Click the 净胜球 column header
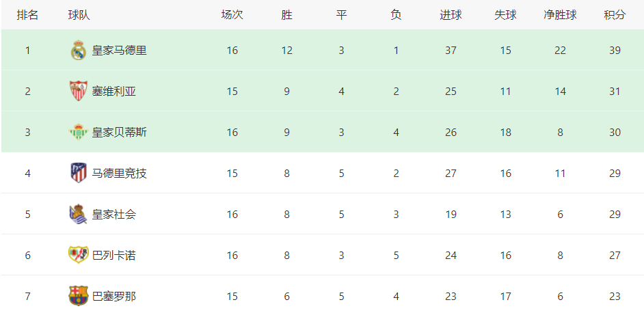Image resolution: width=644 pixels, height=313 pixels. point(560,15)
